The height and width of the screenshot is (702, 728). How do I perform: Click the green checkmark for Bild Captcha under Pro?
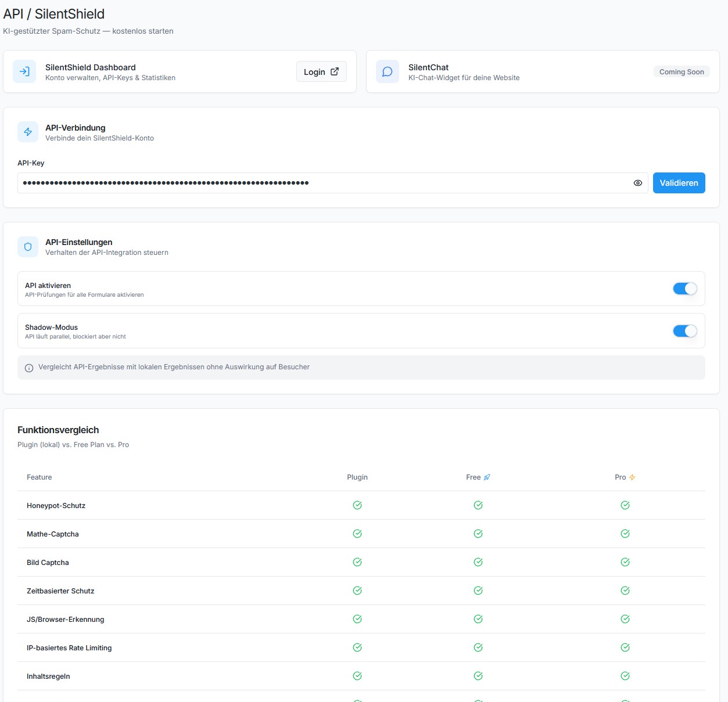pyautogui.click(x=625, y=562)
